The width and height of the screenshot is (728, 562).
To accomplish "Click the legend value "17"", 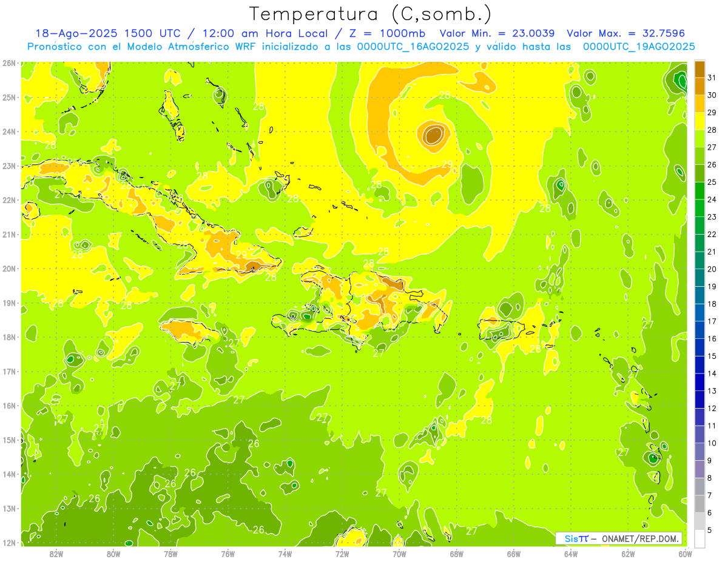I will pyautogui.click(x=712, y=321).
